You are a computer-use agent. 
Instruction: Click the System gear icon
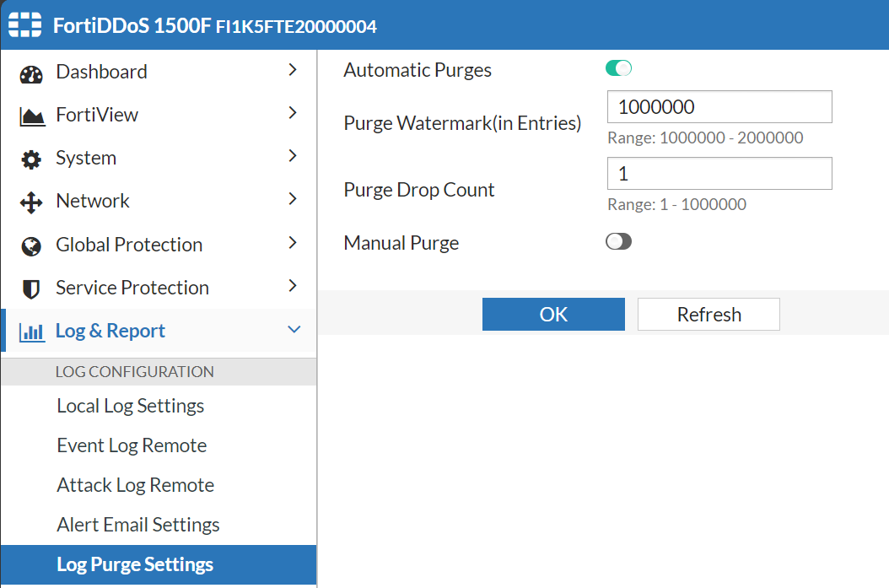[x=30, y=158]
